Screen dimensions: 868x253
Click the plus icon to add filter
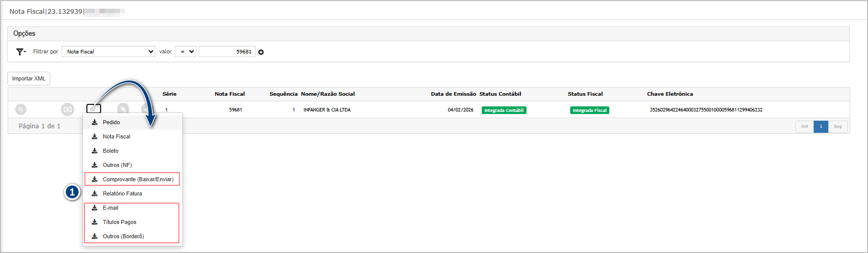click(x=261, y=52)
